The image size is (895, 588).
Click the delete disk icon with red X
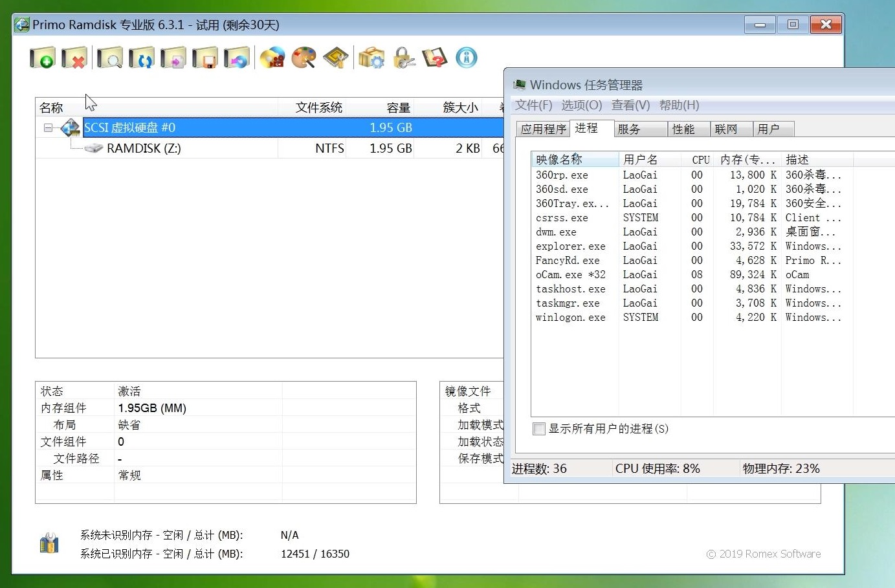(x=75, y=58)
